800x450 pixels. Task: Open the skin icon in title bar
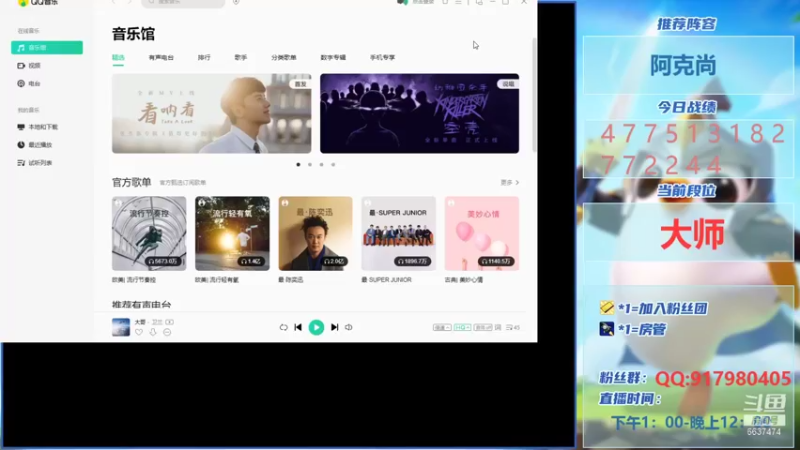pos(445,3)
